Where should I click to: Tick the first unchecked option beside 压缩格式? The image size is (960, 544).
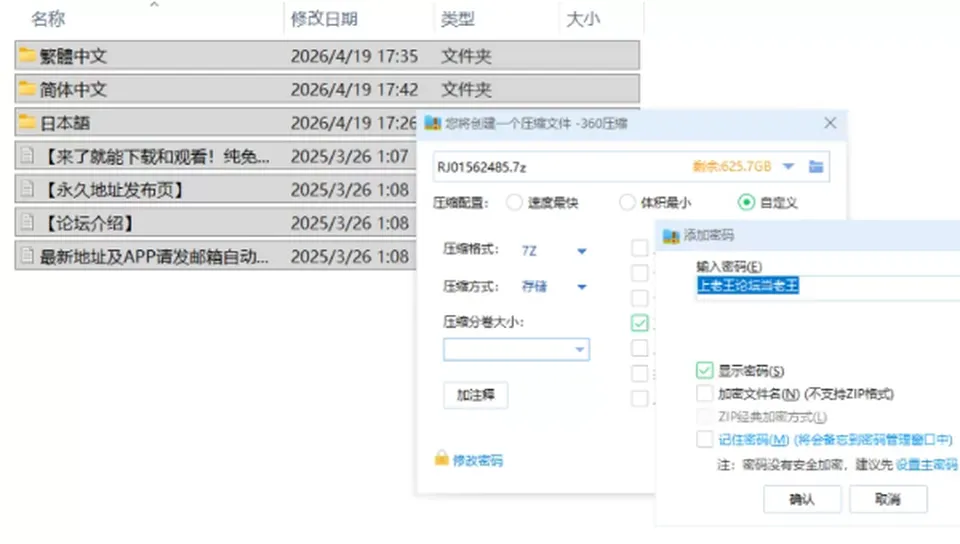(x=639, y=248)
